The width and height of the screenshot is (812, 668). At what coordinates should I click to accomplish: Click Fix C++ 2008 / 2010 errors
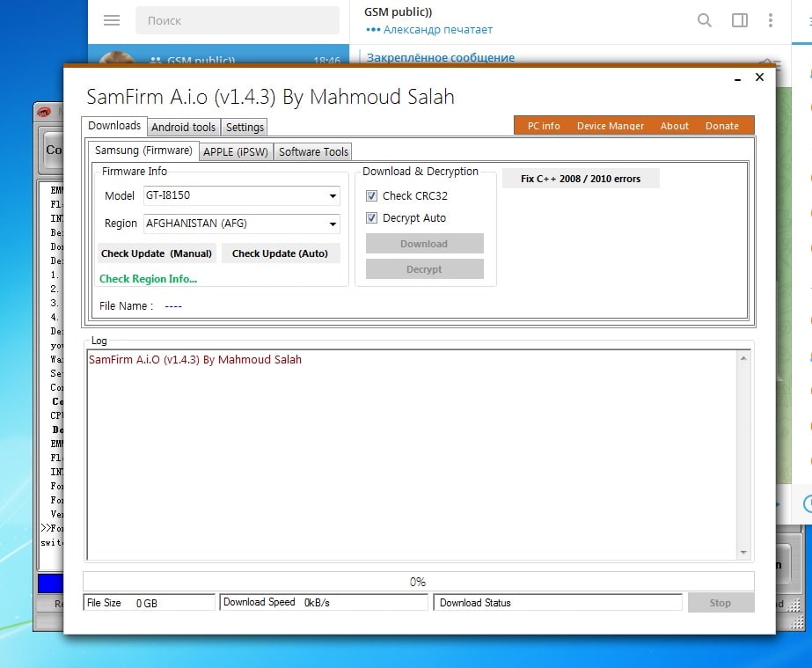581,179
